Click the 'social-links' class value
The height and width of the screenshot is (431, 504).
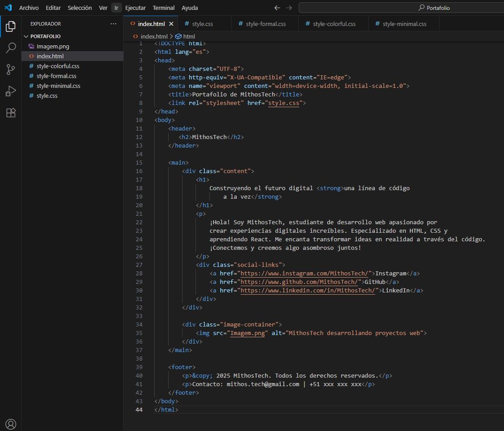(257, 265)
